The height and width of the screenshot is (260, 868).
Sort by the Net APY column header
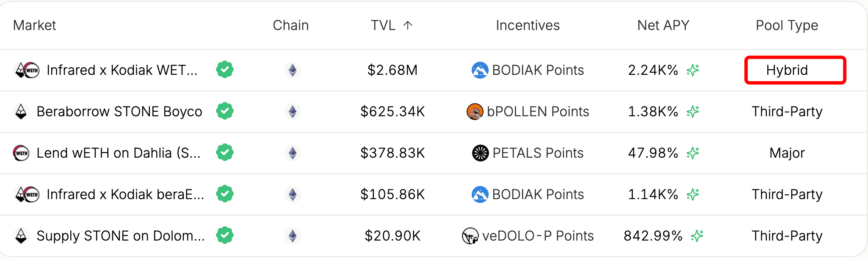click(x=663, y=25)
